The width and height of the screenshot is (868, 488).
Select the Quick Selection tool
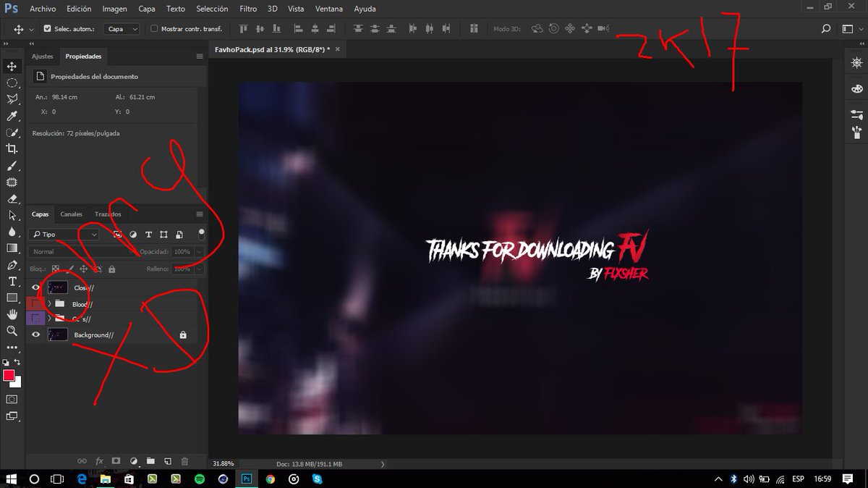12,132
